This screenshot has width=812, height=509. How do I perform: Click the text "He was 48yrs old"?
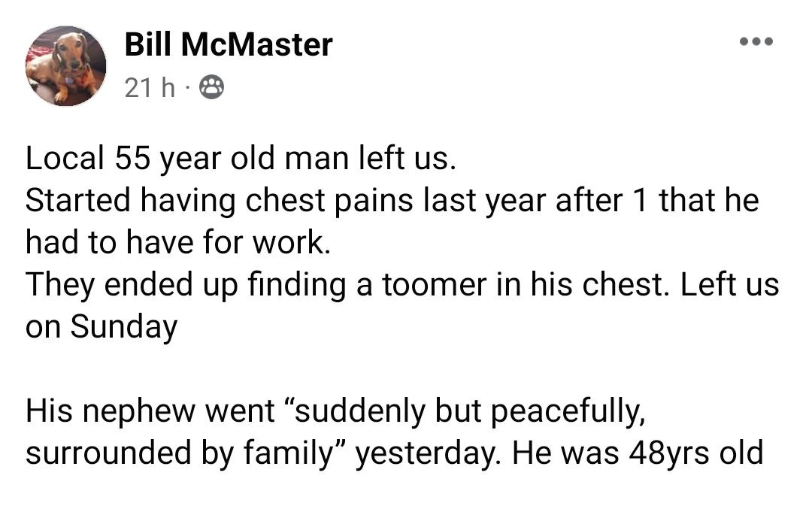click(638, 453)
